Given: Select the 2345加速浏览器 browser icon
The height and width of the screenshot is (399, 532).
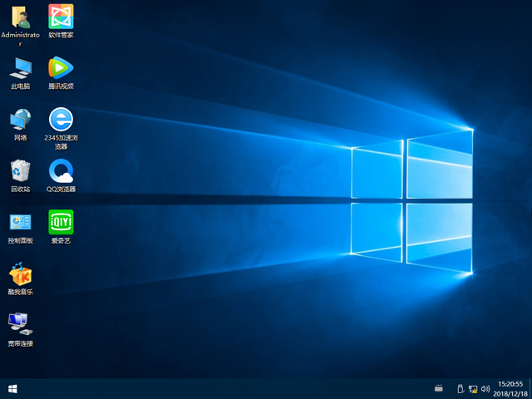Looking at the screenshot, I should pyautogui.click(x=61, y=119).
